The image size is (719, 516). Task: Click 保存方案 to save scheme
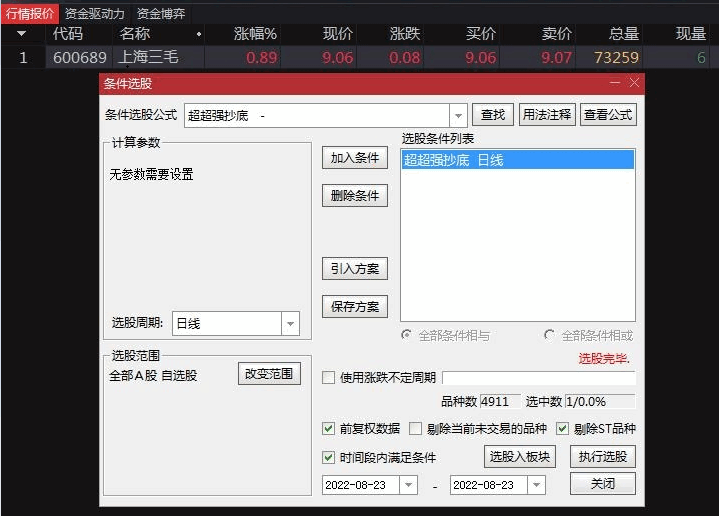coord(355,306)
